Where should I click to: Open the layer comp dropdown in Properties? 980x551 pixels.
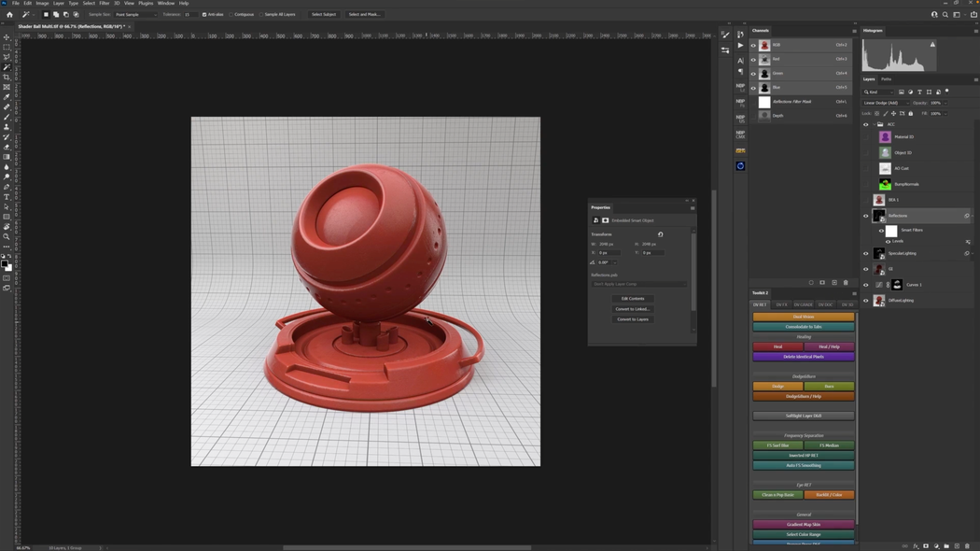click(x=638, y=284)
